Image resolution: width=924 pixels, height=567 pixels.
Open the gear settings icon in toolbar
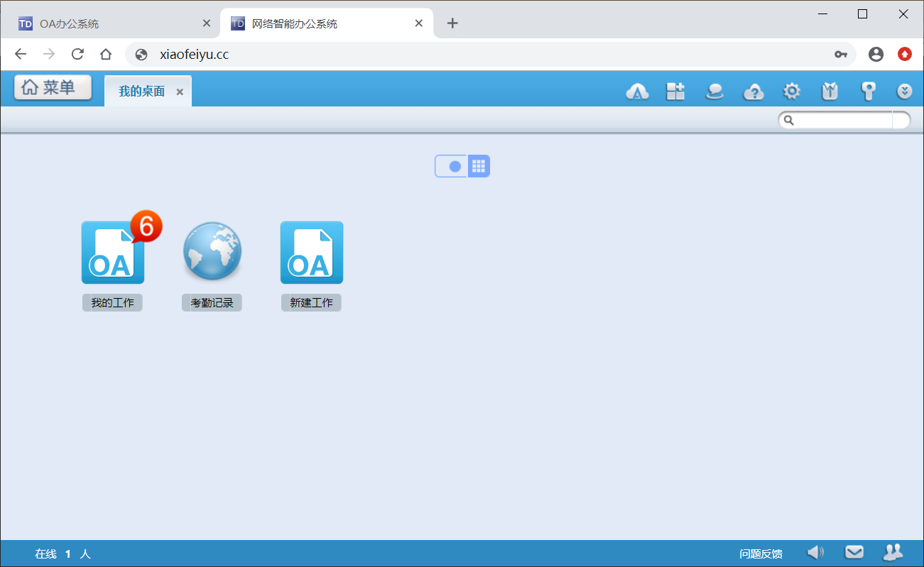(791, 92)
